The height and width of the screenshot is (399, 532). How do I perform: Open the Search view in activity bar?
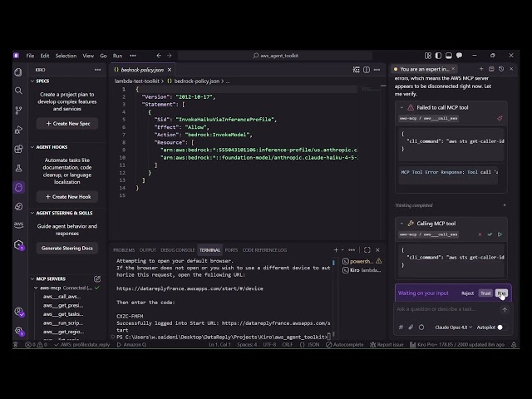coord(18,91)
